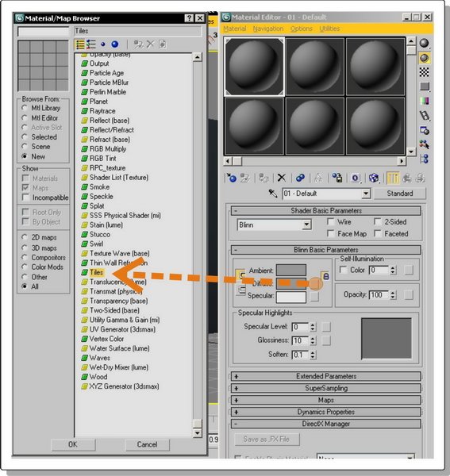Open Material menu in Material Editor
This screenshot has width=450, height=476.
(235, 29)
